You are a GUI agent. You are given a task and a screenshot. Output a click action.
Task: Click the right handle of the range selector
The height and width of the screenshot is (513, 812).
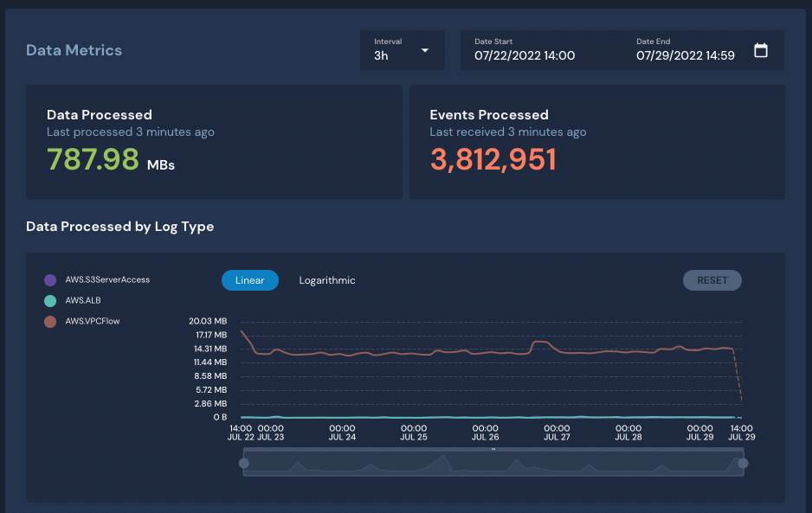click(743, 464)
